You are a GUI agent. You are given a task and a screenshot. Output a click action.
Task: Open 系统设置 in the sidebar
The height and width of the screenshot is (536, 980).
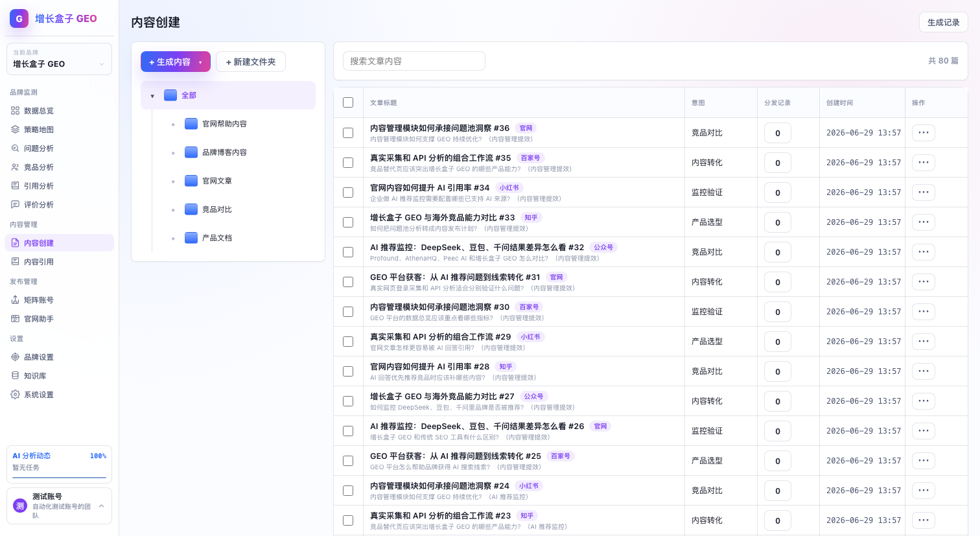tap(59, 395)
